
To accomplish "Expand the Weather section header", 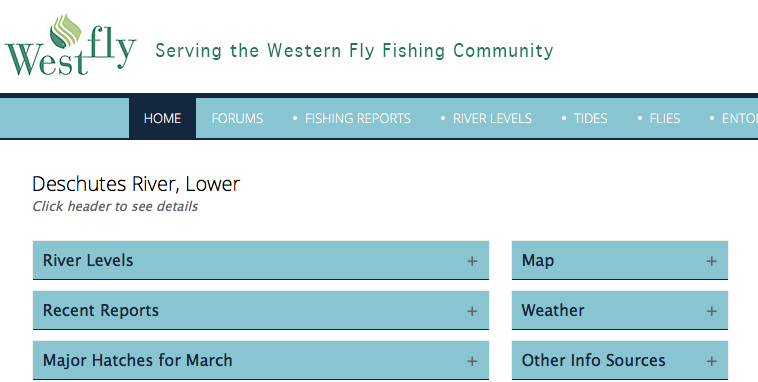I will click(x=620, y=310).
